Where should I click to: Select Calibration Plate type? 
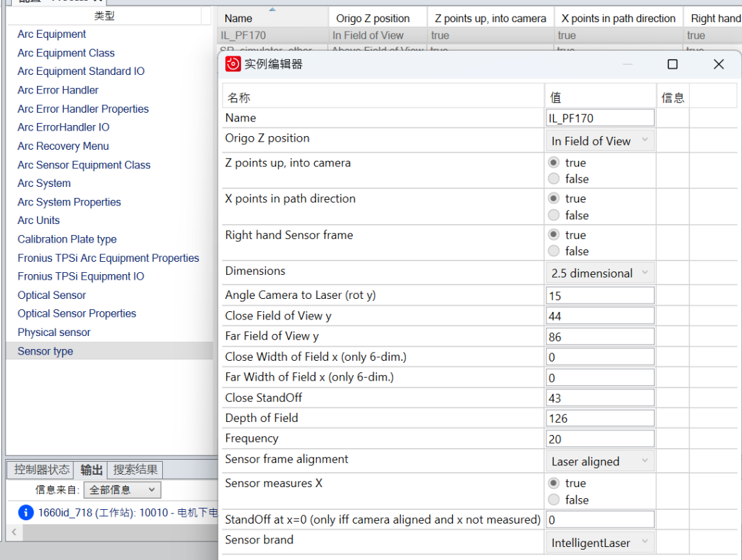click(x=67, y=240)
